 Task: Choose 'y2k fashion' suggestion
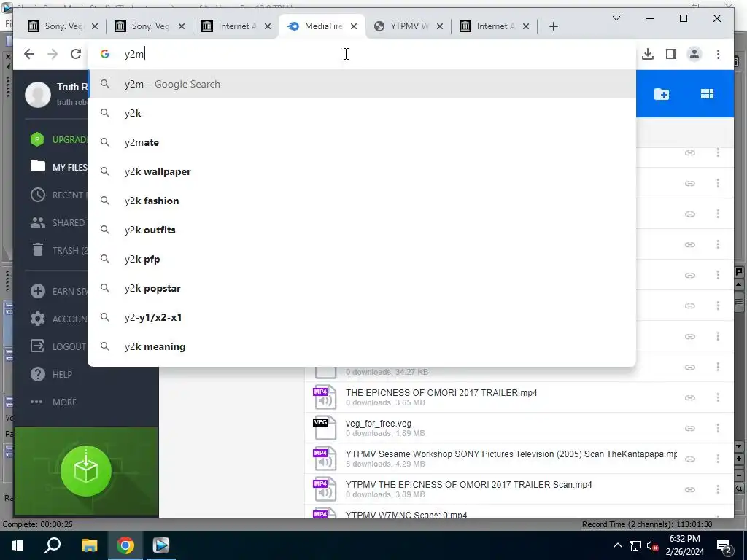pos(362,201)
